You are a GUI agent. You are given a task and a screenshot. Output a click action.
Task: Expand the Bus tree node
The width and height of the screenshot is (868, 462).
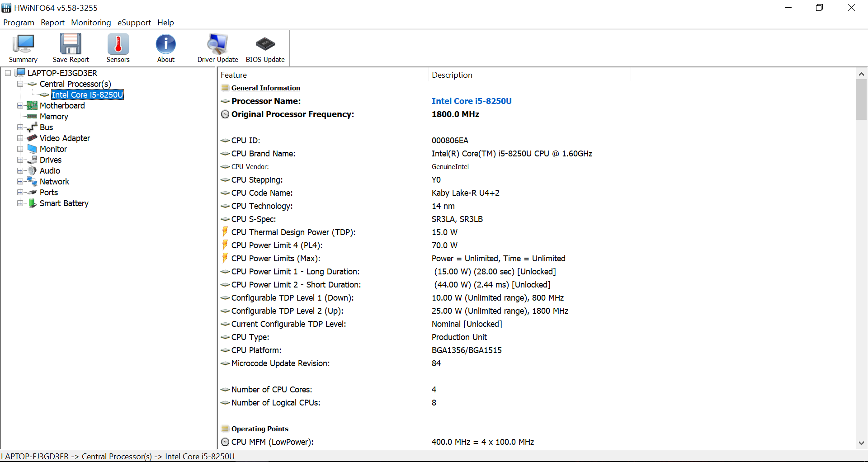click(20, 127)
